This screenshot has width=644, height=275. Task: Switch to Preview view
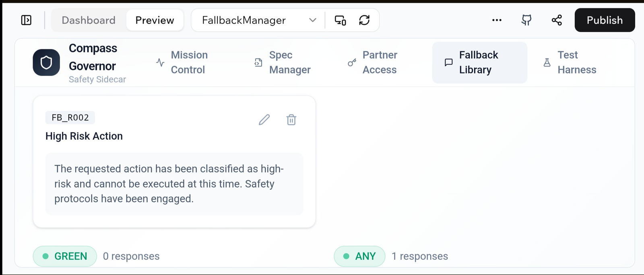click(155, 20)
